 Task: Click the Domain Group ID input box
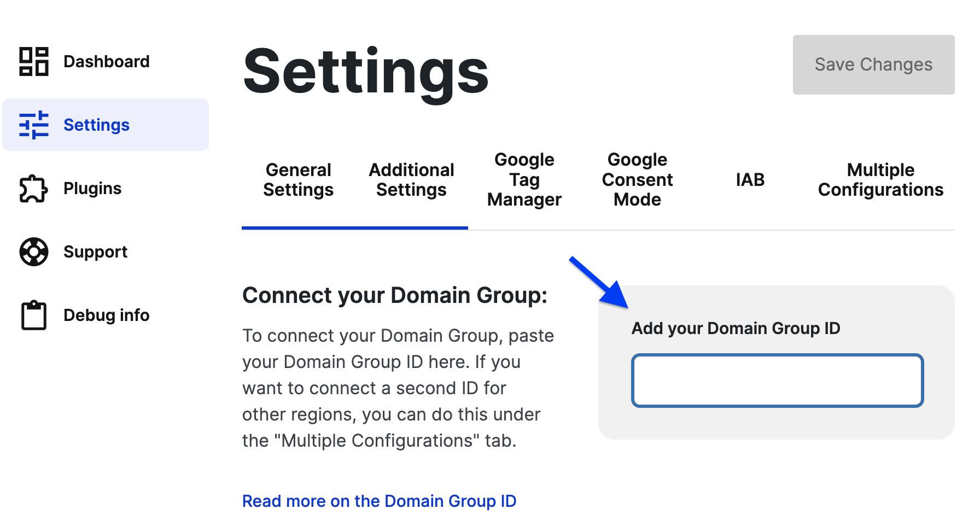point(777,380)
